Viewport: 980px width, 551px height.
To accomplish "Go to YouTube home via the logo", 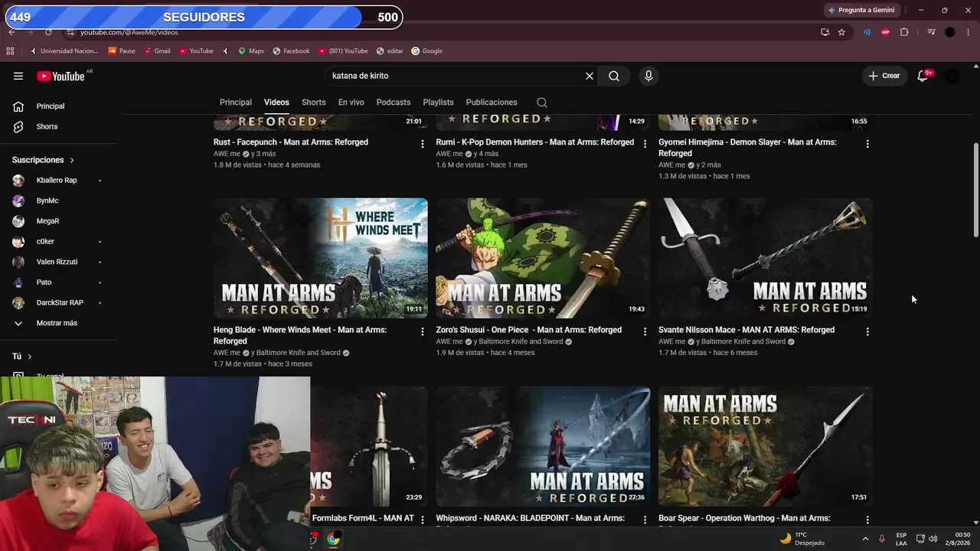I will coord(60,76).
